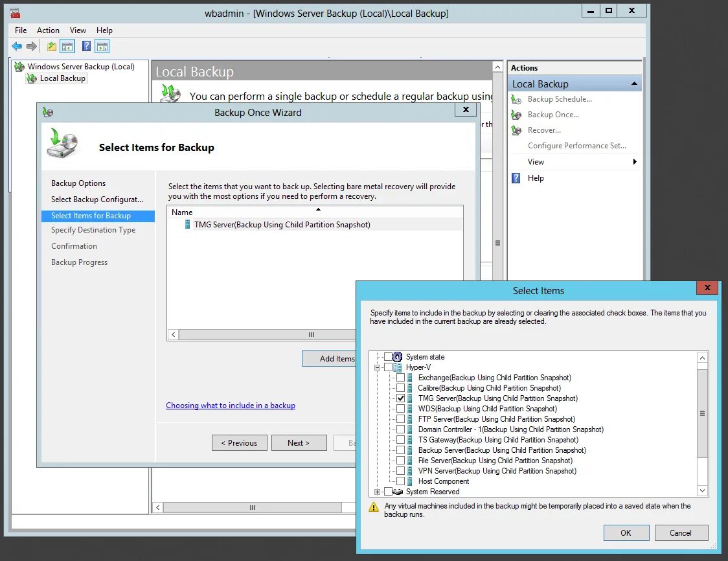Viewport: 728px width, 561px height.
Task: Uncheck the TMG Server checkbox
Action: pyautogui.click(x=401, y=398)
